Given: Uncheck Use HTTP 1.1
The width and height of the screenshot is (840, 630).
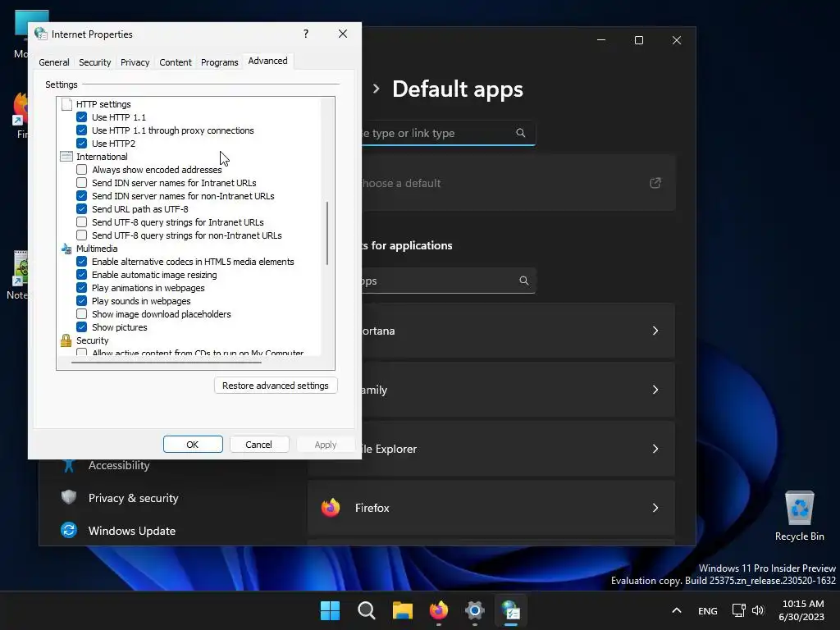Looking at the screenshot, I should coord(81,116).
